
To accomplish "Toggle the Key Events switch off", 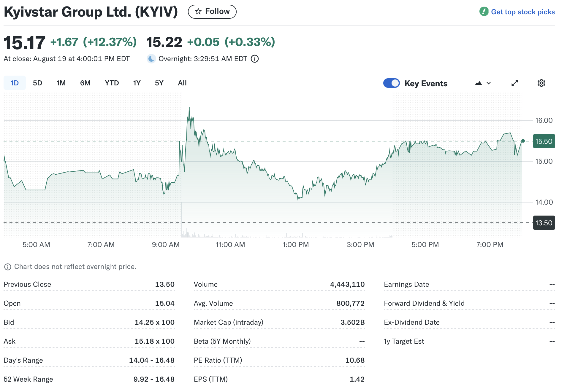I will [x=391, y=83].
